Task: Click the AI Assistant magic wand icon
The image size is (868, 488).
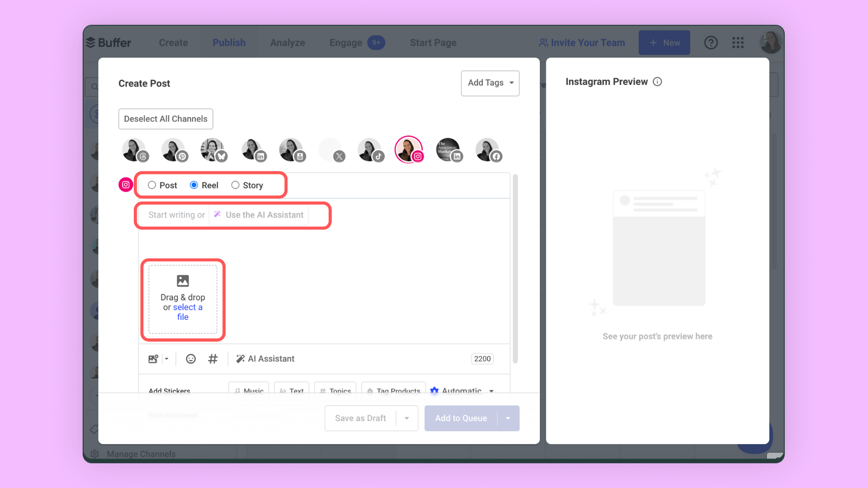Action: click(217, 215)
